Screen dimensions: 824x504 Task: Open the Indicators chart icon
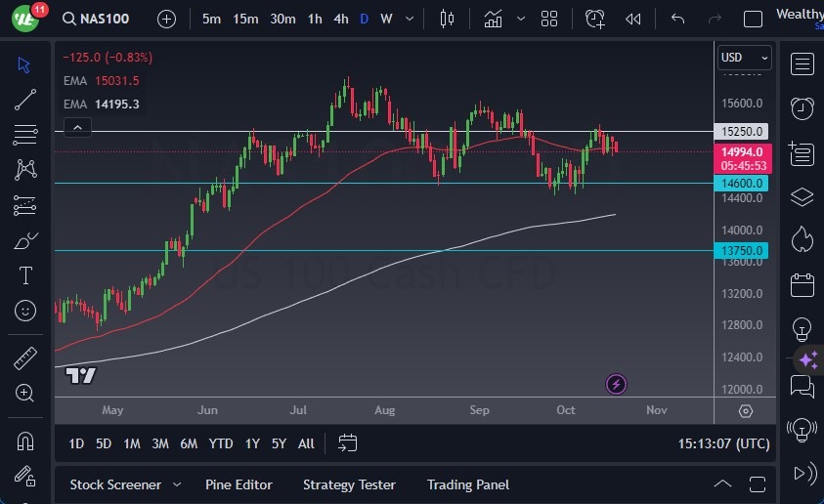(x=494, y=19)
